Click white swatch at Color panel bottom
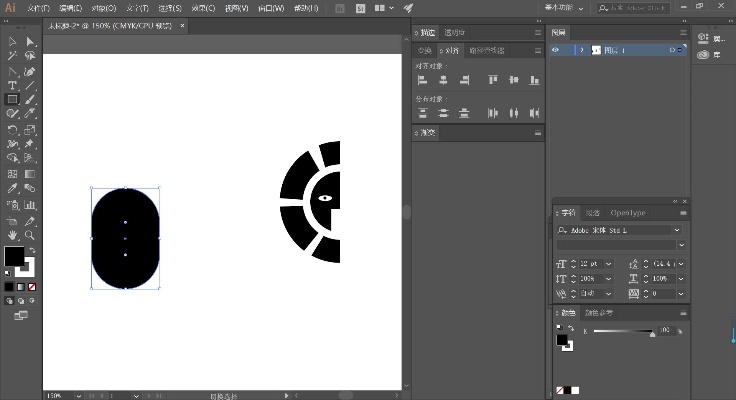736x400 pixels. (x=575, y=391)
